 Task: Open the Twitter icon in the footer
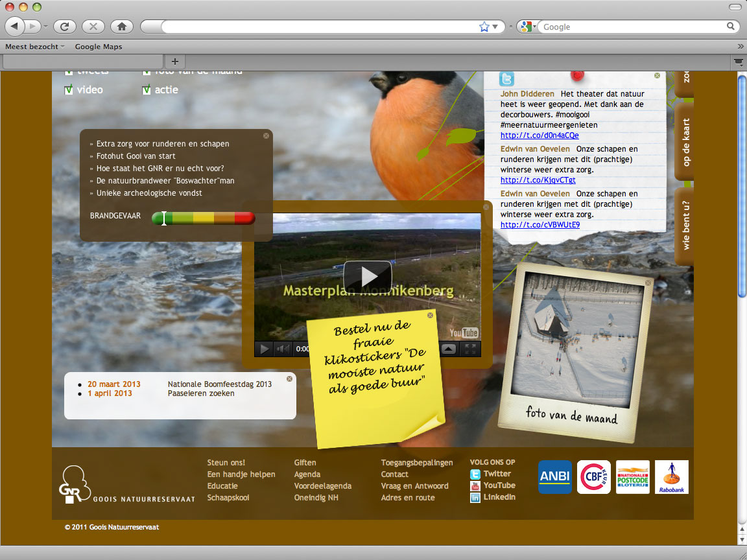pos(475,474)
